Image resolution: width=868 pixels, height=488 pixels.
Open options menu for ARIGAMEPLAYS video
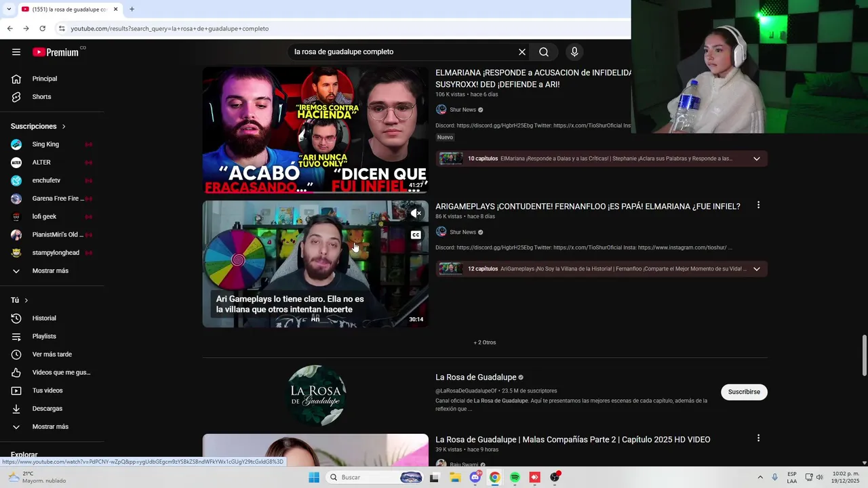(758, 205)
